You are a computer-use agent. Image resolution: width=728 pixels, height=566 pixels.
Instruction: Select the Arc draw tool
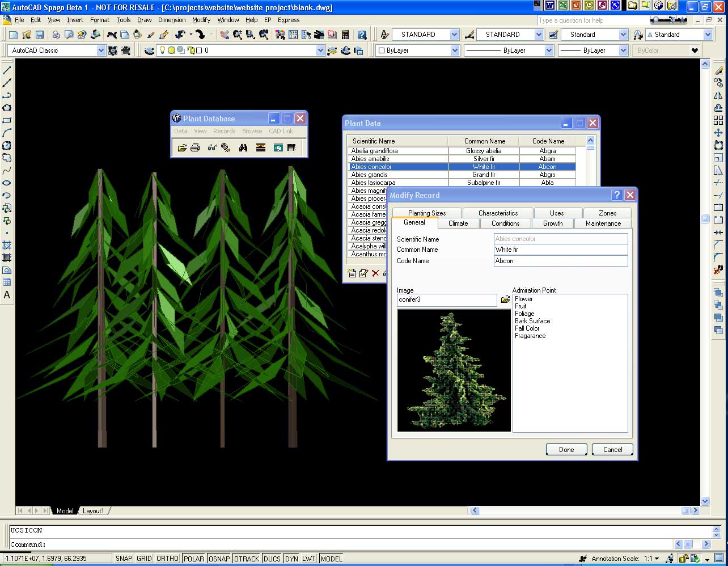[x=7, y=133]
